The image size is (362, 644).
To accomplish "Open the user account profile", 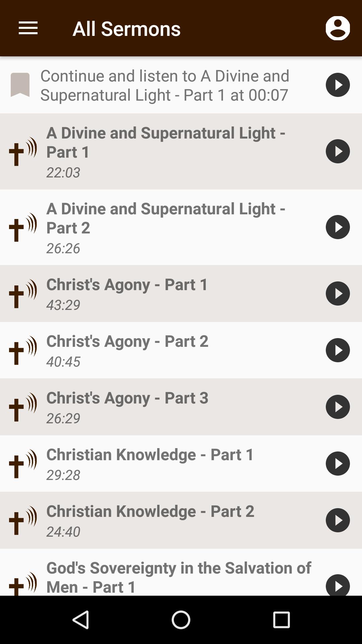I will pyautogui.click(x=338, y=28).
